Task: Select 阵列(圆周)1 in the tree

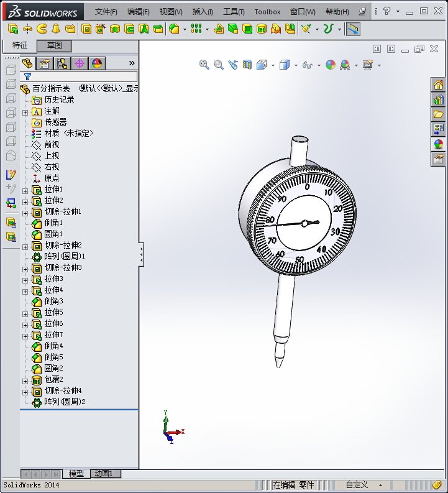Action: pos(59,256)
